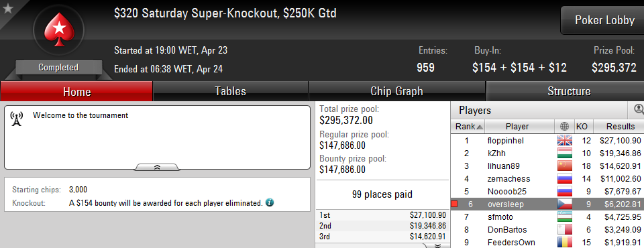Open the player search magnifier icon
Image resolution: width=644 pixels, height=248 pixels.
point(639,109)
